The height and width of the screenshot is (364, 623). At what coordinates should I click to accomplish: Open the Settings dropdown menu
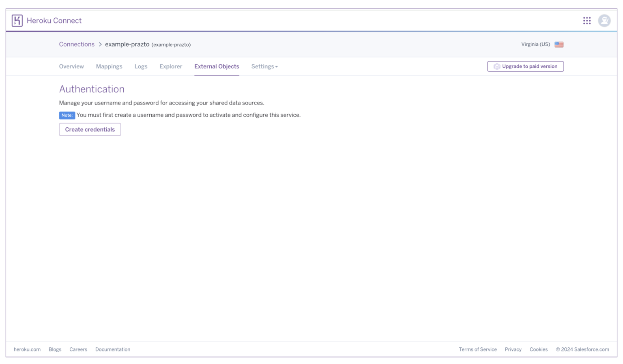point(264,66)
